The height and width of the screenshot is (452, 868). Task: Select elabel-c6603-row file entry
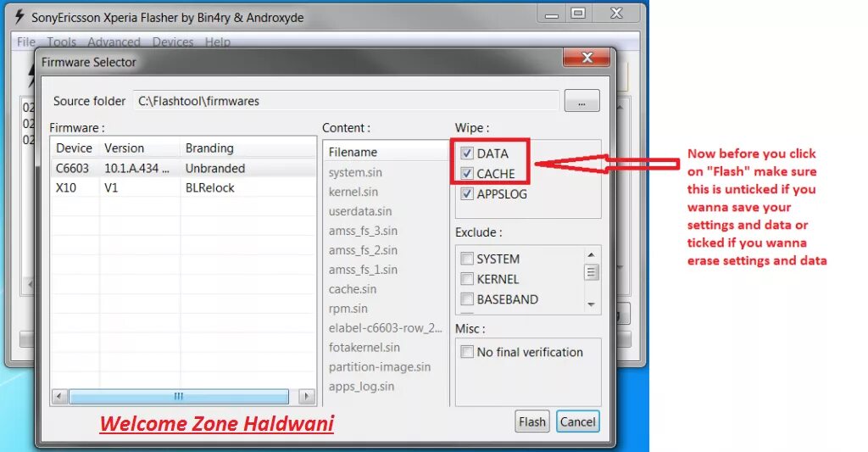pyautogui.click(x=386, y=328)
